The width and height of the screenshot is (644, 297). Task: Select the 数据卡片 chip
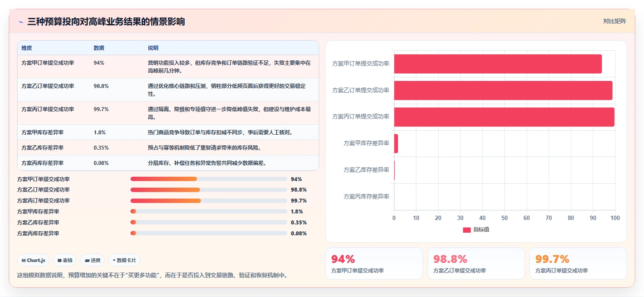pyautogui.click(x=124, y=260)
